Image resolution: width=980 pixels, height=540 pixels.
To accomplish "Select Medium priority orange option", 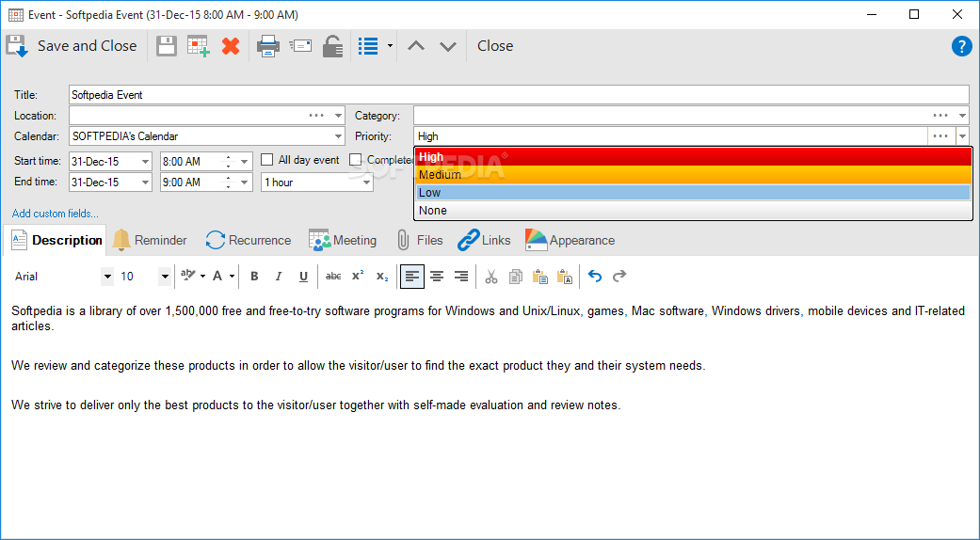I will 693,175.
